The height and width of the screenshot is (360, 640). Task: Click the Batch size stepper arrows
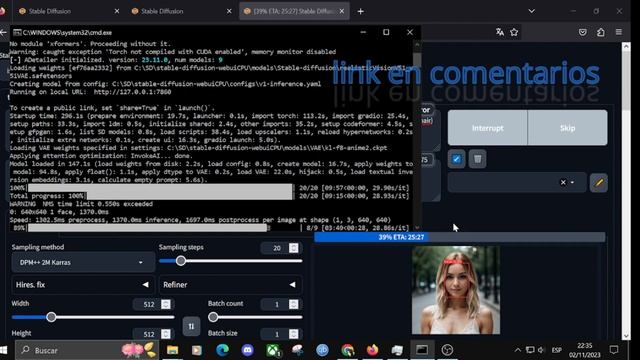293,334
